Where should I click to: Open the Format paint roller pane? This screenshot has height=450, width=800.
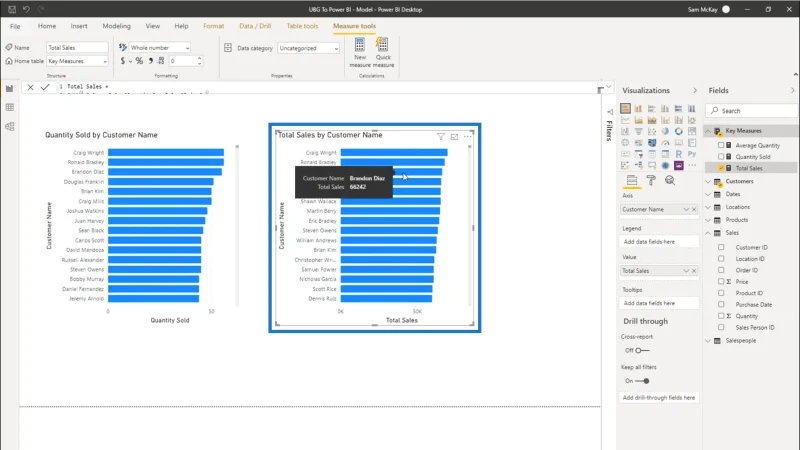651,180
